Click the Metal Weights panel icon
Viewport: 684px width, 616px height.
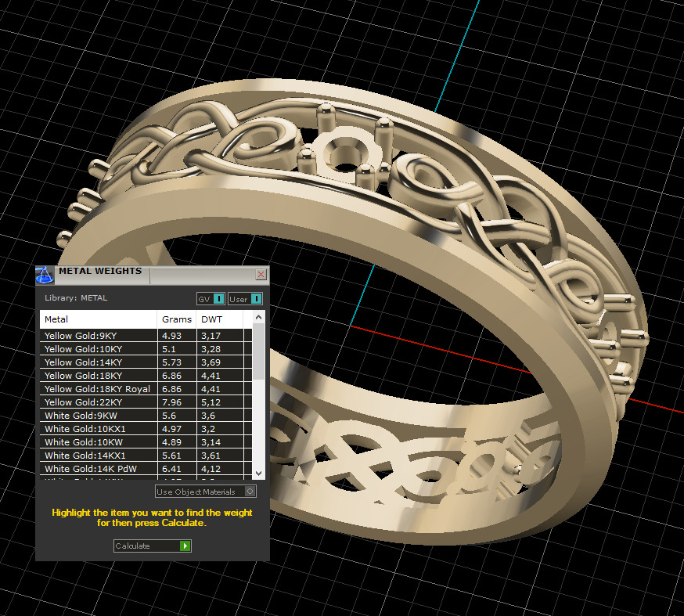[44, 275]
